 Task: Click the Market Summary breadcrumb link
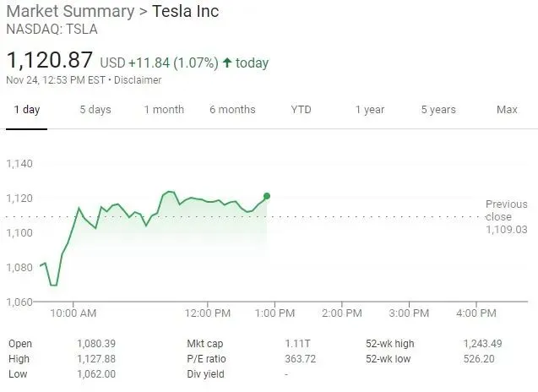(x=70, y=11)
